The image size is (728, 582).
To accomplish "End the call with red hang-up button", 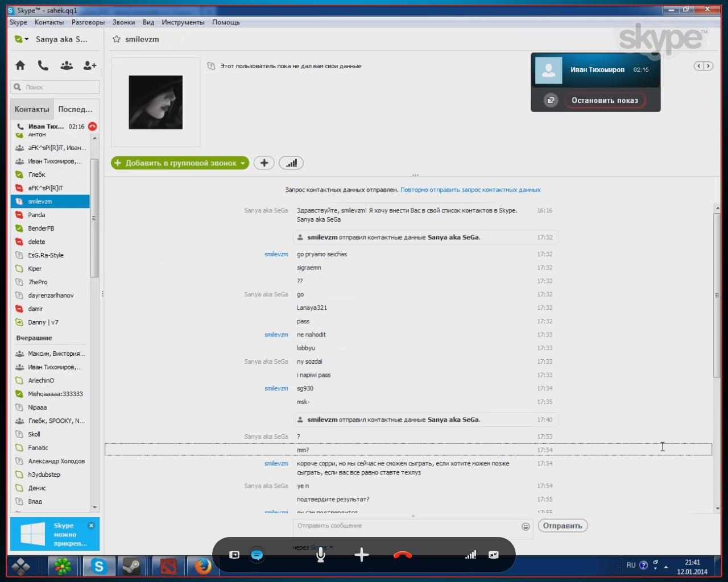I will point(403,555).
